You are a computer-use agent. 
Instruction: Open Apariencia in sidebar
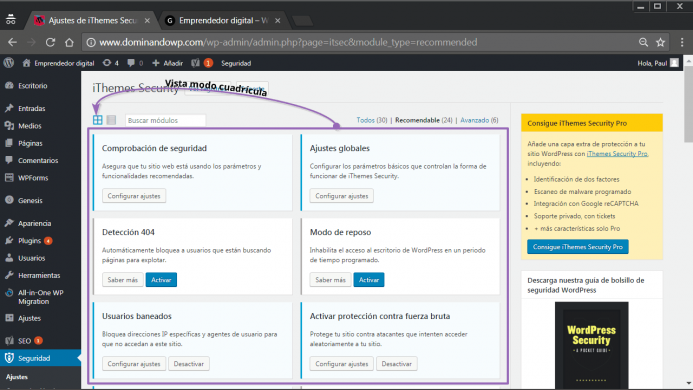34,223
